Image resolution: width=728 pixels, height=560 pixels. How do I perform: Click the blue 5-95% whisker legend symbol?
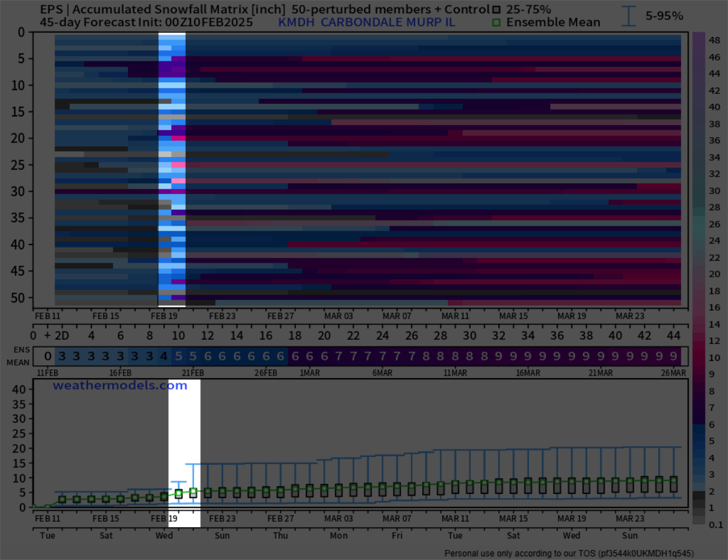[630, 16]
